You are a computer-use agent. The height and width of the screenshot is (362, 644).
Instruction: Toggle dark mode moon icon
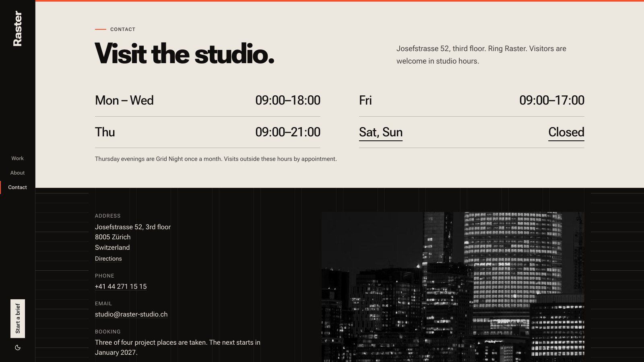click(x=18, y=348)
